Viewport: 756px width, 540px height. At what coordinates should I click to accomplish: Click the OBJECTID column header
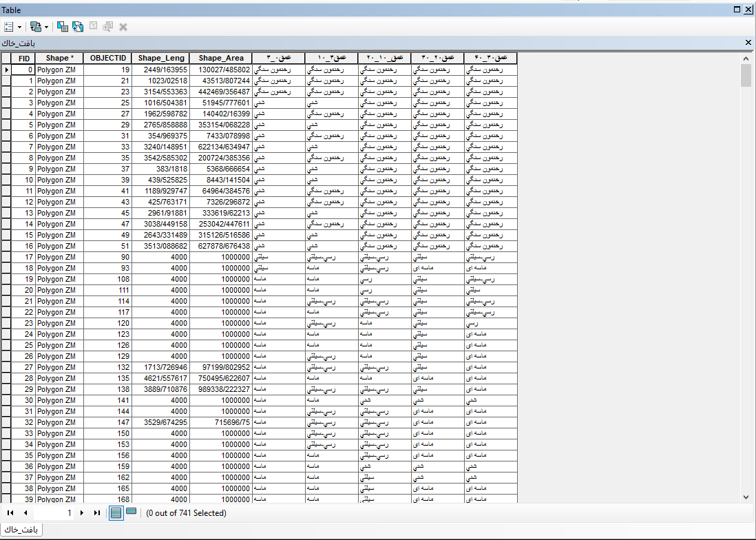coord(108,59)
